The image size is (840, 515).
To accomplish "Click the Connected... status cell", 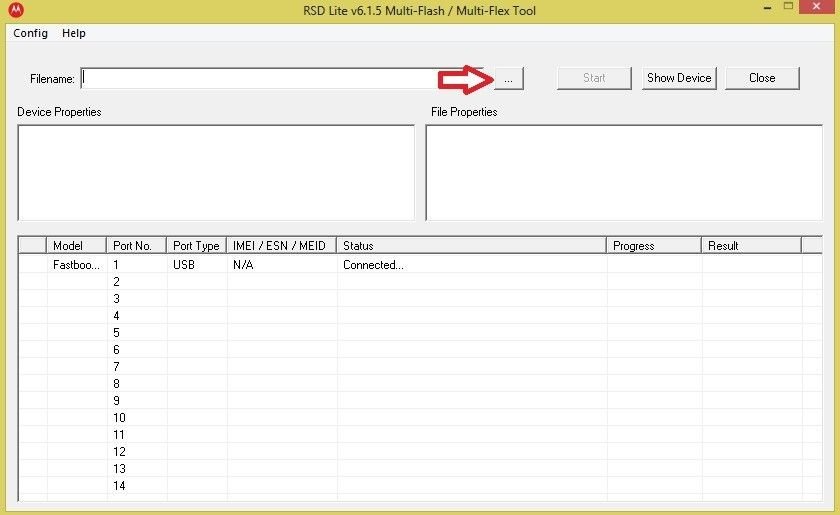I will coord(471,265).
